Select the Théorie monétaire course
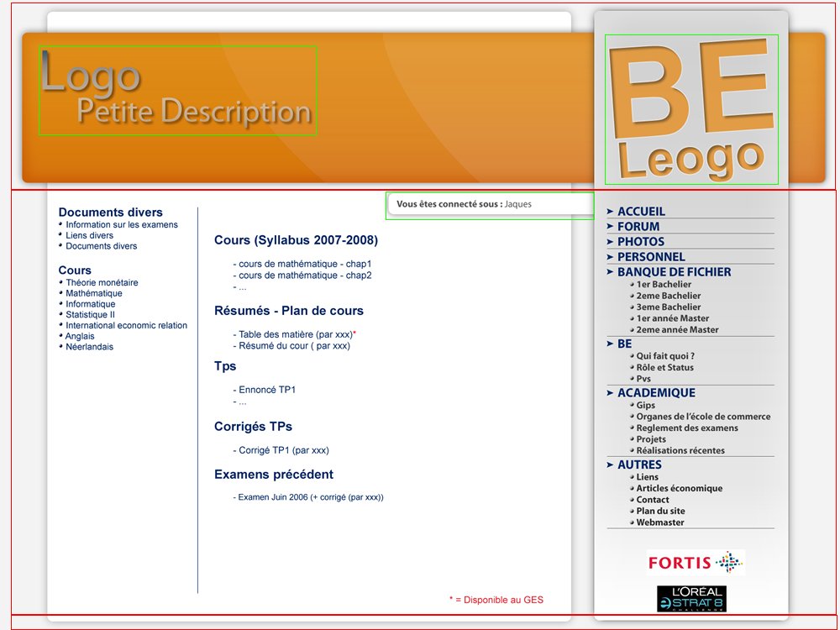This screenshot has width=840, height=630. coord(102,283)
